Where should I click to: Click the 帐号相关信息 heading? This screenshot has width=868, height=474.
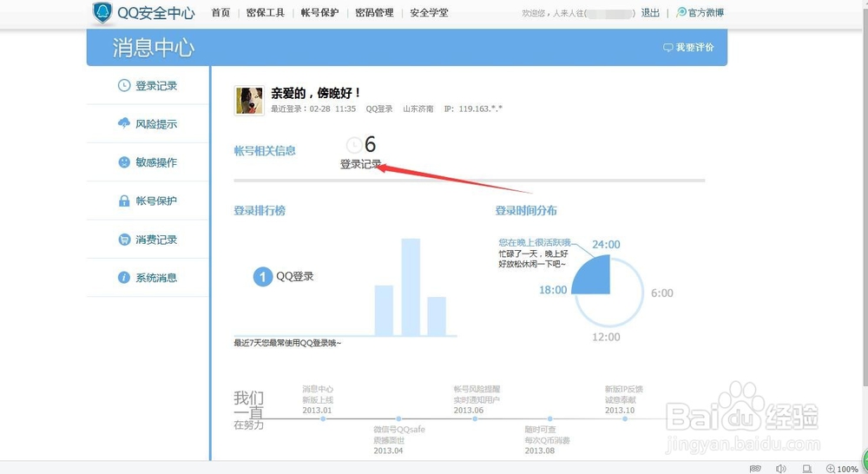pyautogui.click(x=265, y=150)
